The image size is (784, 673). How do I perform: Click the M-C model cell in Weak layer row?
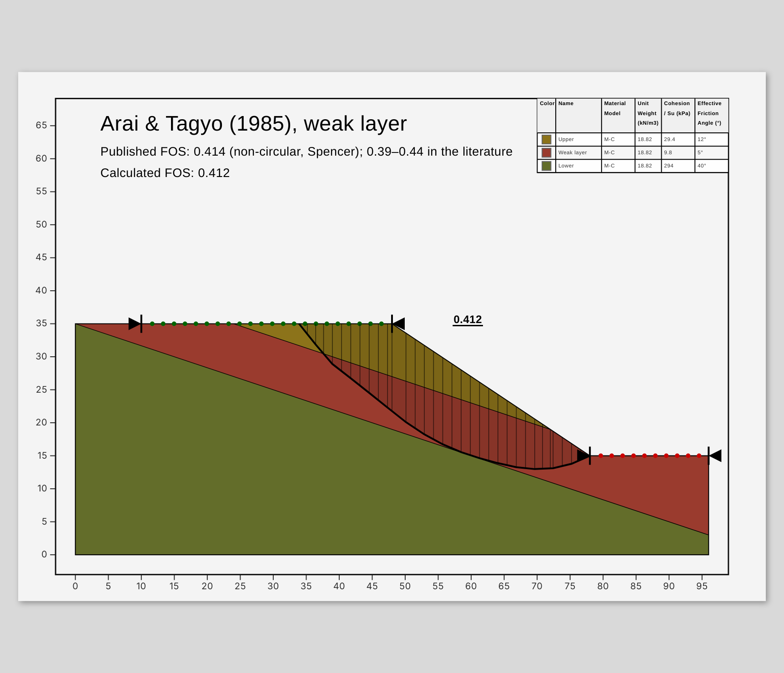pos(618,152)
